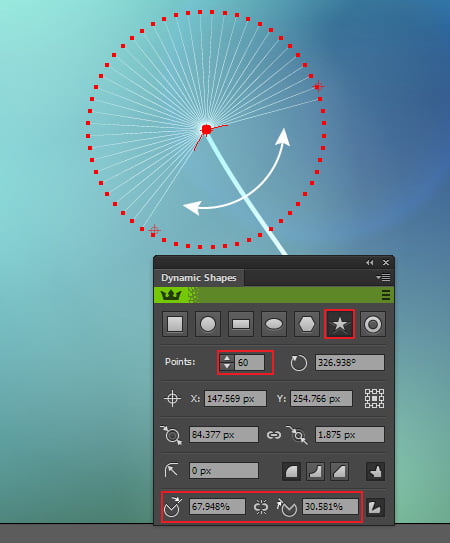Choose the chamfer corner type button
The image size is (450, 543).
click(339, 471)
